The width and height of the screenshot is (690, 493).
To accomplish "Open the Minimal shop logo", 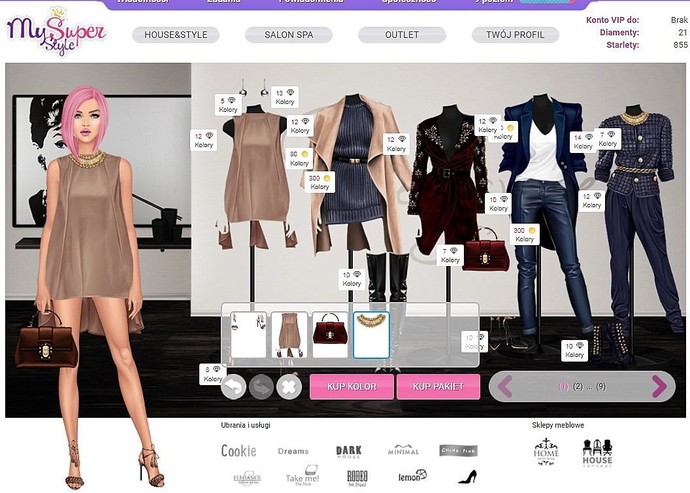I will [x=403, y=450].
